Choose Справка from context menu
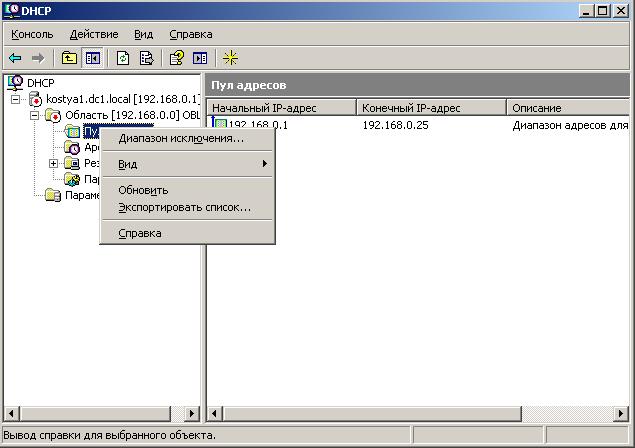The image size is (635, 448). (188, 233)
